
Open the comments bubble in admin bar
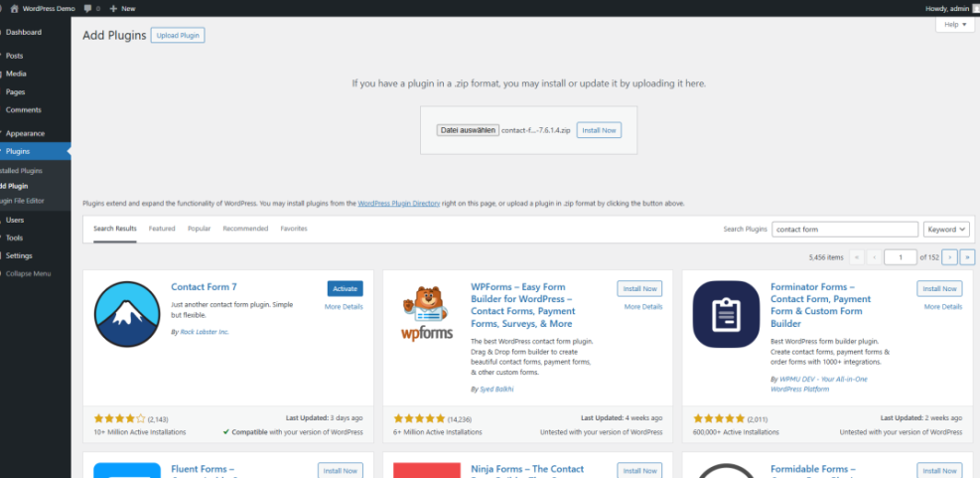click(88, 9)
